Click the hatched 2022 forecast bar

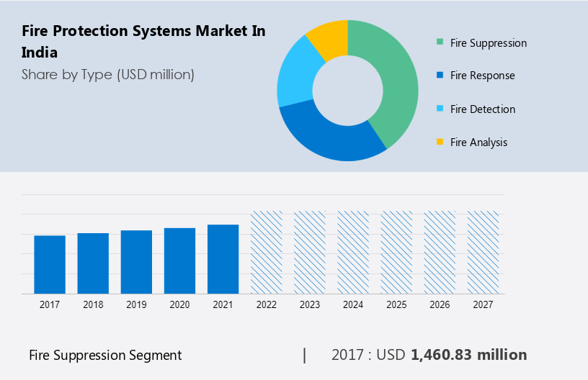[x=266, y=252]
